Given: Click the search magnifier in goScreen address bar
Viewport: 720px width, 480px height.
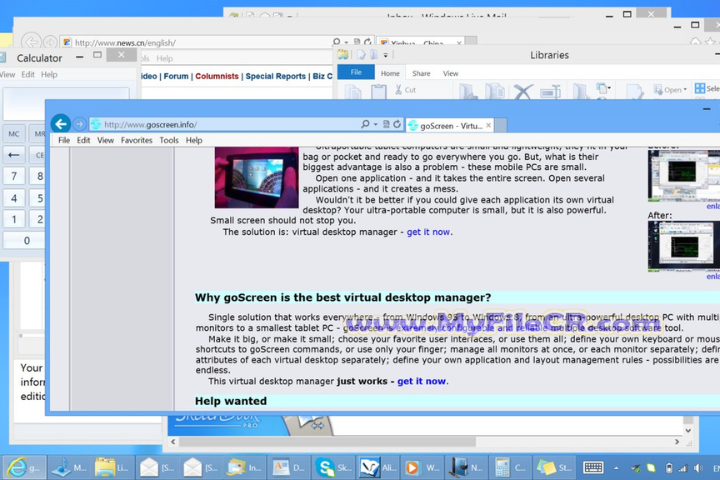Looking at the screenshot, I should coord(365,124).
